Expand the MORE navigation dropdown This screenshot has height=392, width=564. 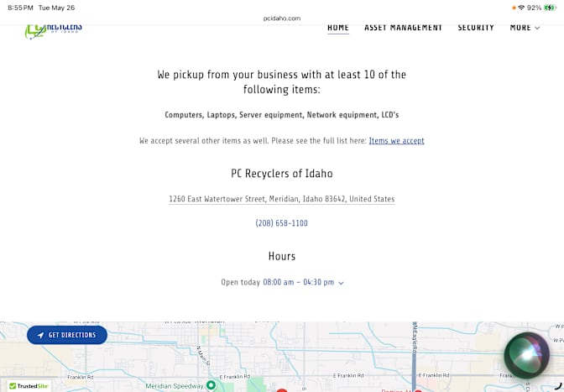pyautogui.click(x=525, y=28)
